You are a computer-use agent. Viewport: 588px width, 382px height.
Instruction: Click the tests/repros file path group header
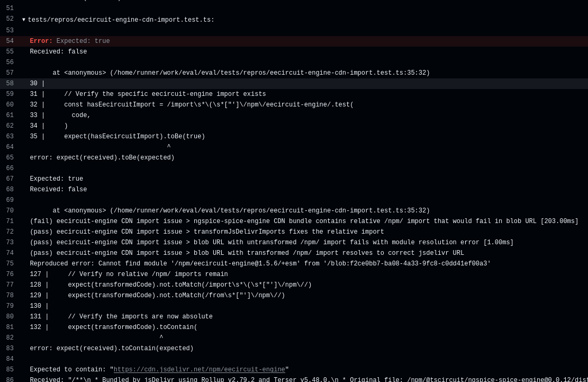click(x=121, y=20)
